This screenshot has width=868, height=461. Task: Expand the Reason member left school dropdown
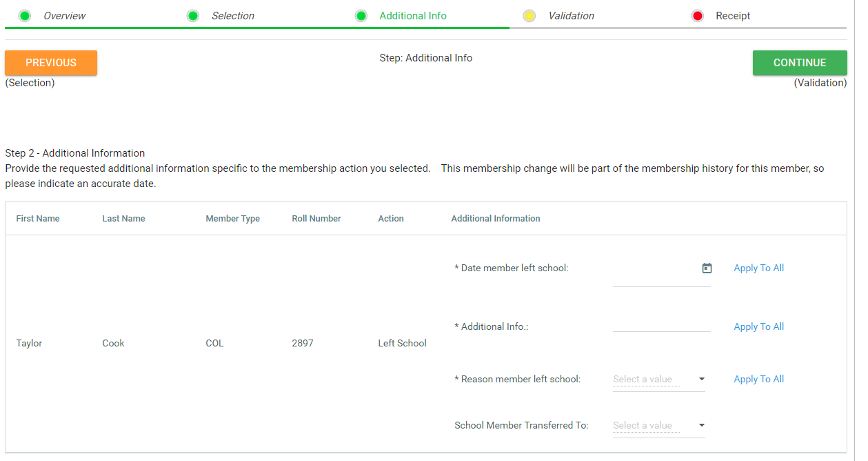coord(658,380)
